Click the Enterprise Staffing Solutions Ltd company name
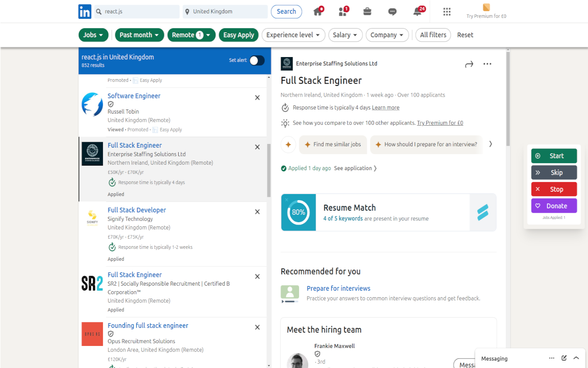The image size is (588, 368). tap(337, 63)
